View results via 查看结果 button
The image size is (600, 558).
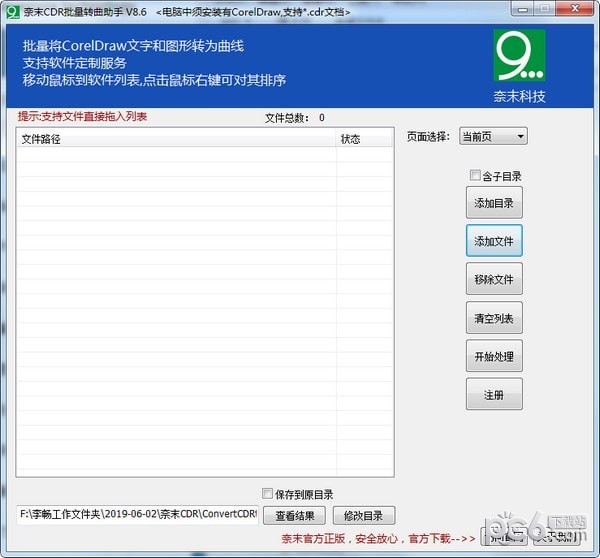click(x=294, y=516)
